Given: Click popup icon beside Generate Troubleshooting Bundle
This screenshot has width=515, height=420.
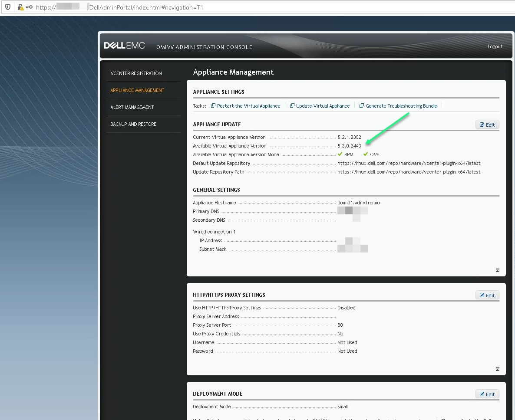Looking at the screenshot, I should pyautogui.click(x=362, y=106).
